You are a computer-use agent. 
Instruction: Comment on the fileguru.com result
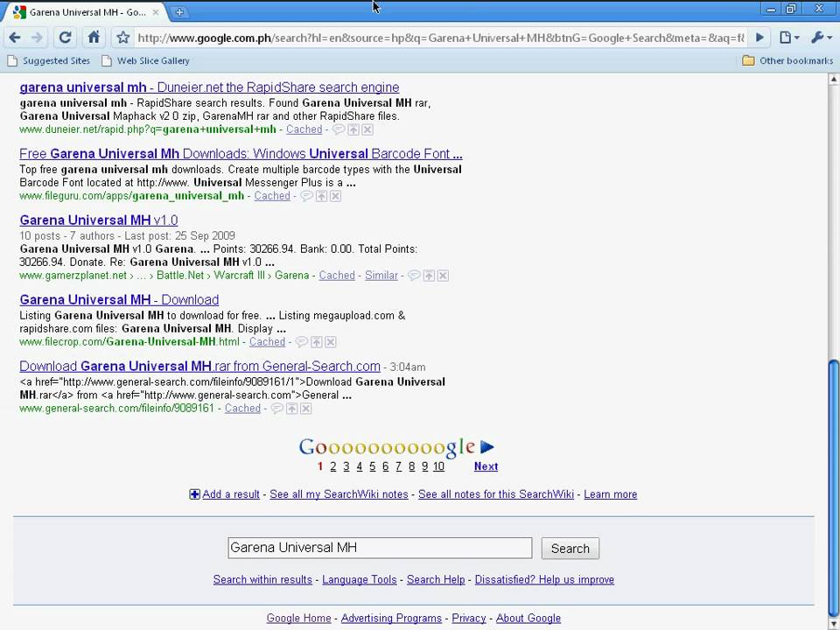[306, 196]
